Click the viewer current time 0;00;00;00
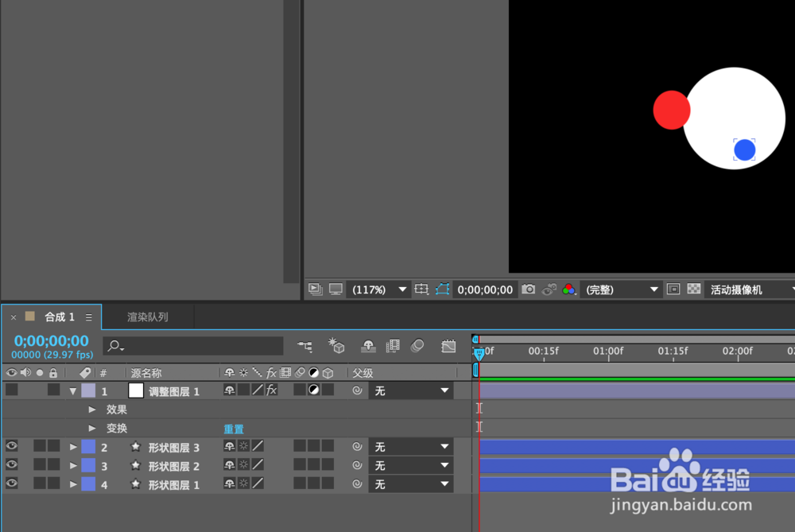 click(485, 289)
